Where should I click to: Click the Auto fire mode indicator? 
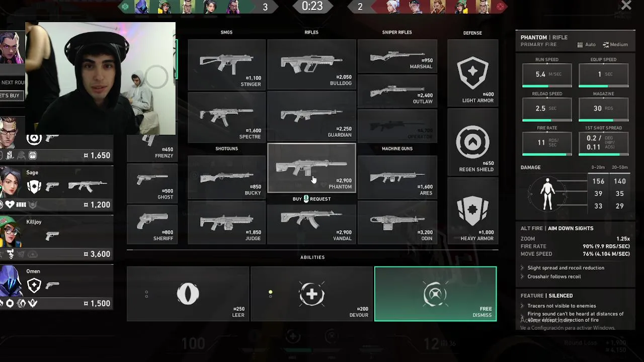(x=586, y=45)
